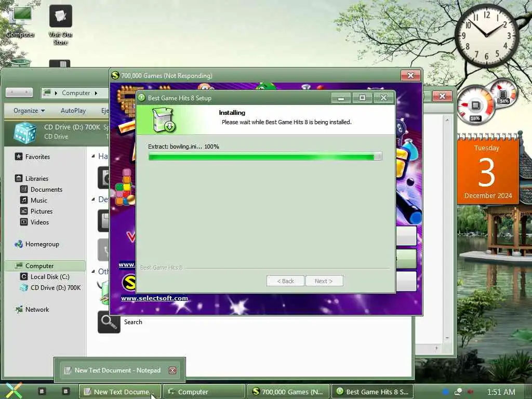This screenshot has width=532, height=399.
Task: Minimize the Best Game Hits 8 Setup window
Action: (341, 98)
